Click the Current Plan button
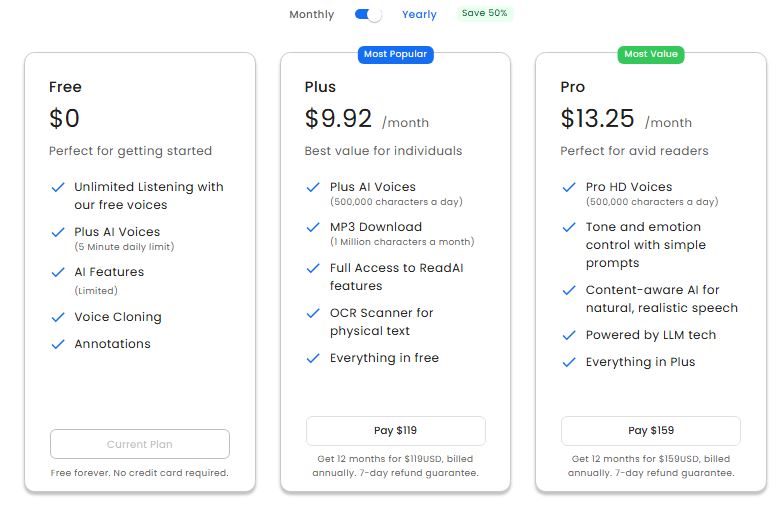783x515 pixels. click(x=139, y=444)
